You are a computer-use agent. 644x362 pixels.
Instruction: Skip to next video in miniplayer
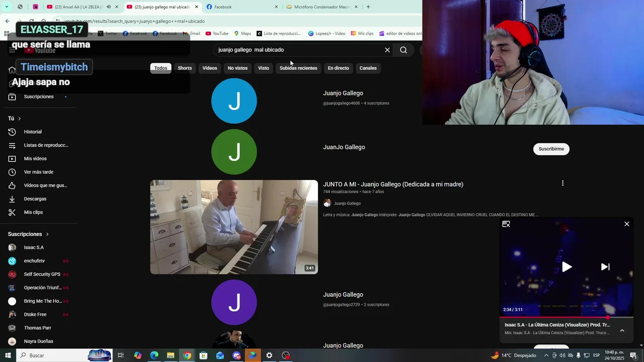[605, 267]
